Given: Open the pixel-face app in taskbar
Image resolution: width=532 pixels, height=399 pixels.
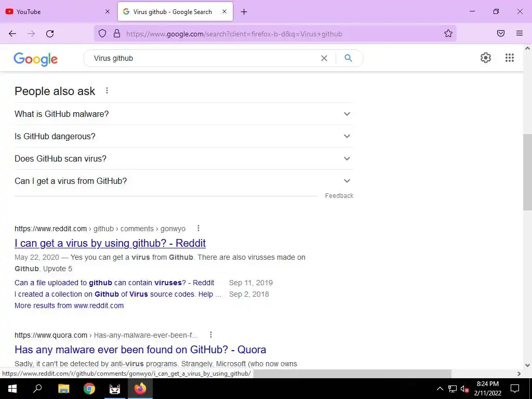Looking at the screenshot, I should coord(115,389).
